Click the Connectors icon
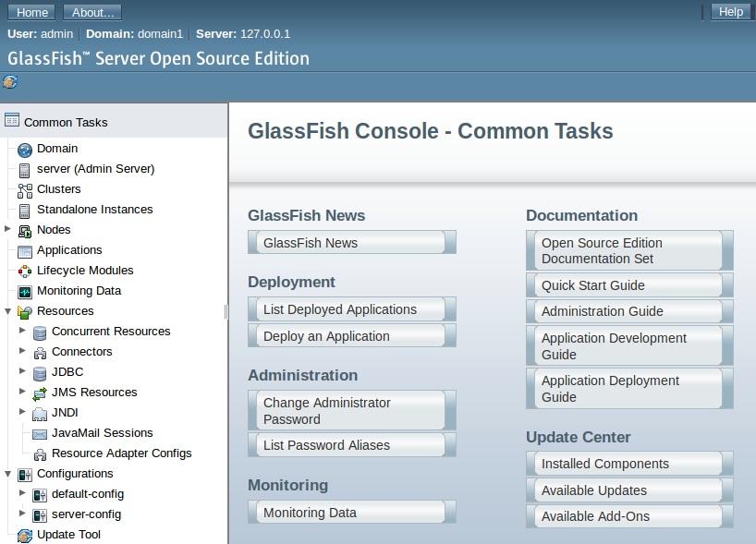Viewport: 756px width, 544px height. pyautogui.click(x=40, y=353)
